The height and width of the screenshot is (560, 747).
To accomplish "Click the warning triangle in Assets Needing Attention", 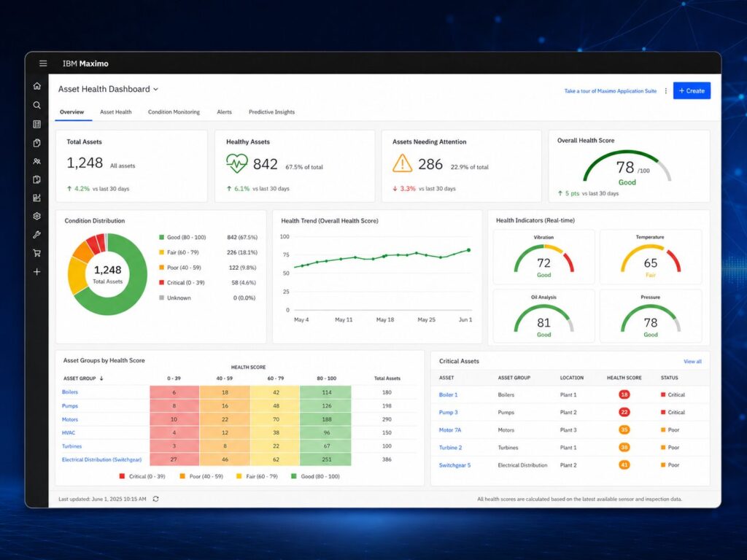I will coord(402,163).
